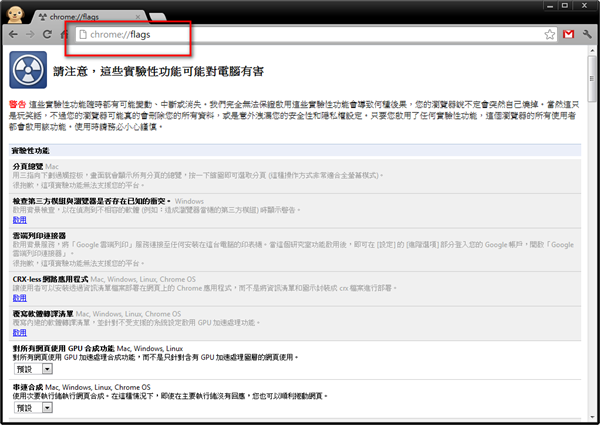Screen dimensions: 600x425
Task: Bookmark this page with the star icon
Action: 549,34
